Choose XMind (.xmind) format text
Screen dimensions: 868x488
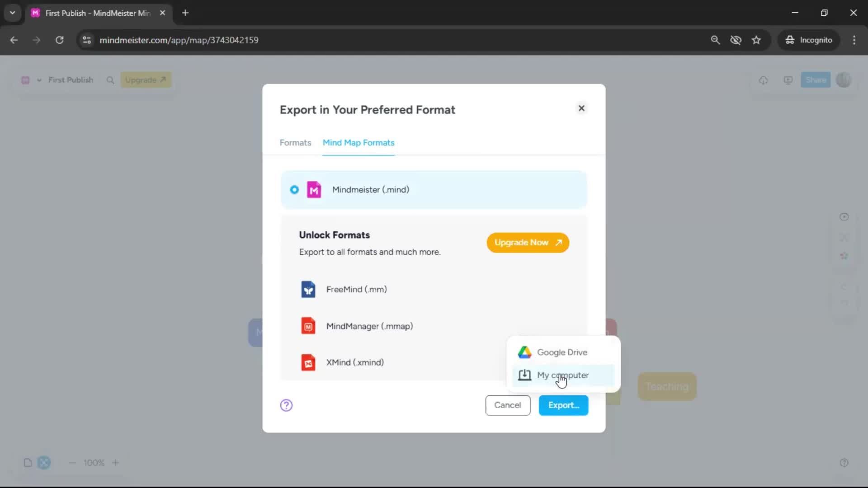coord(355,362)
